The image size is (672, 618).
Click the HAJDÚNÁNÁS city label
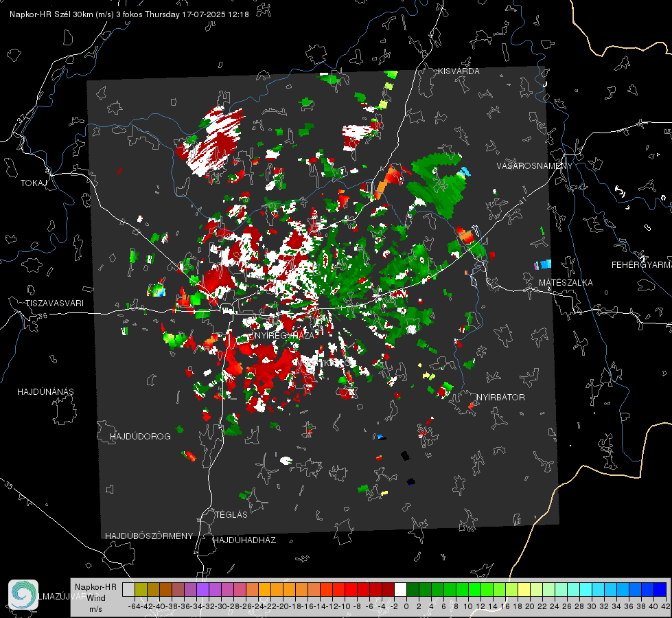[x=45, y=392]
